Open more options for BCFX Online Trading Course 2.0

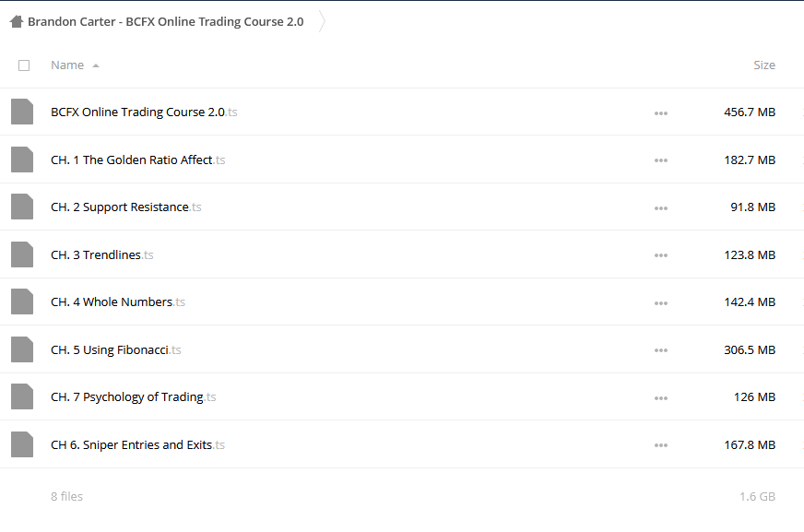pyautogui.click(x=661, y=113)
